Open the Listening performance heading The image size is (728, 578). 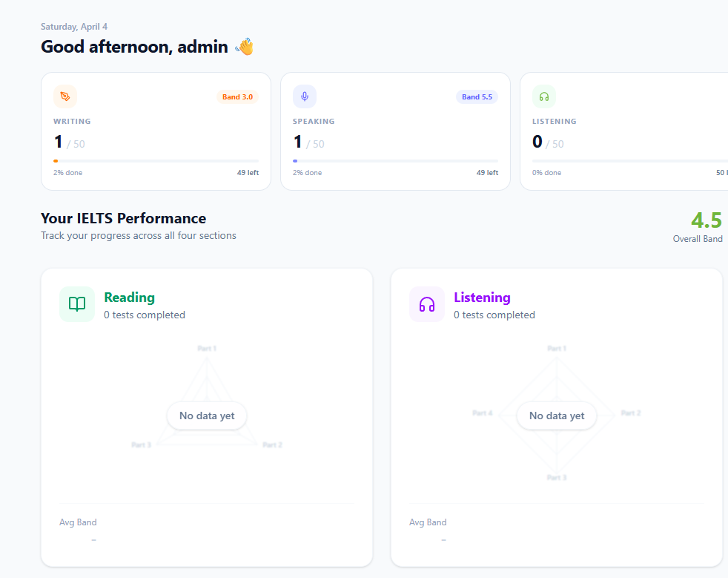click(482, 298)
